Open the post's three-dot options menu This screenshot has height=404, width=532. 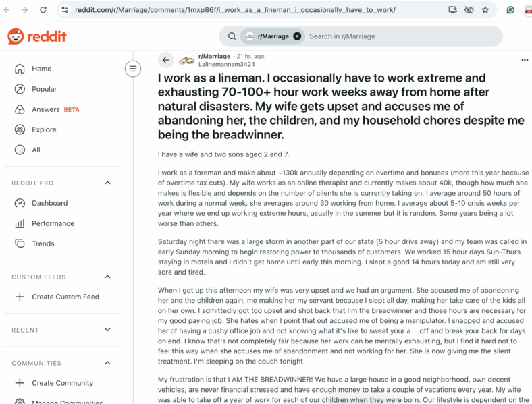[525, 60]
